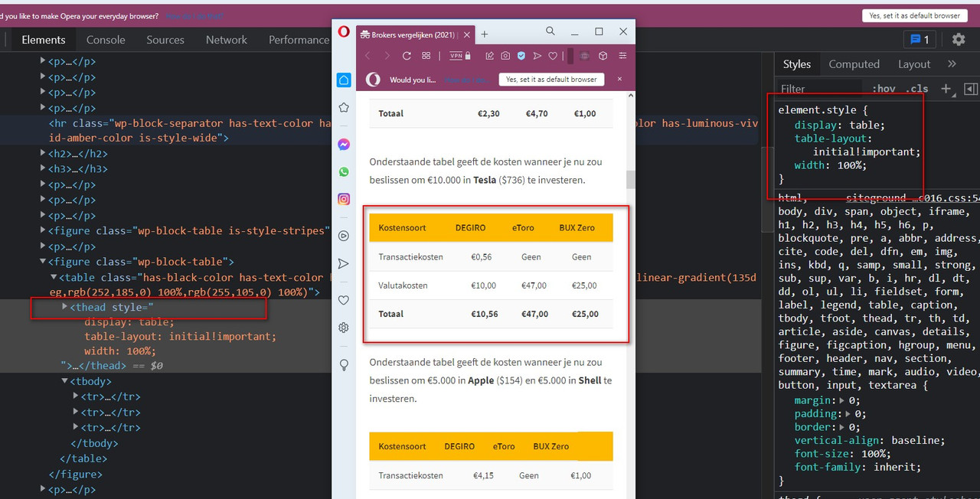Image resolution: width=980 pixels, height=499 pixels.
Task: Click the snapshot camera icon in address bar
Action: pos(505,56)
